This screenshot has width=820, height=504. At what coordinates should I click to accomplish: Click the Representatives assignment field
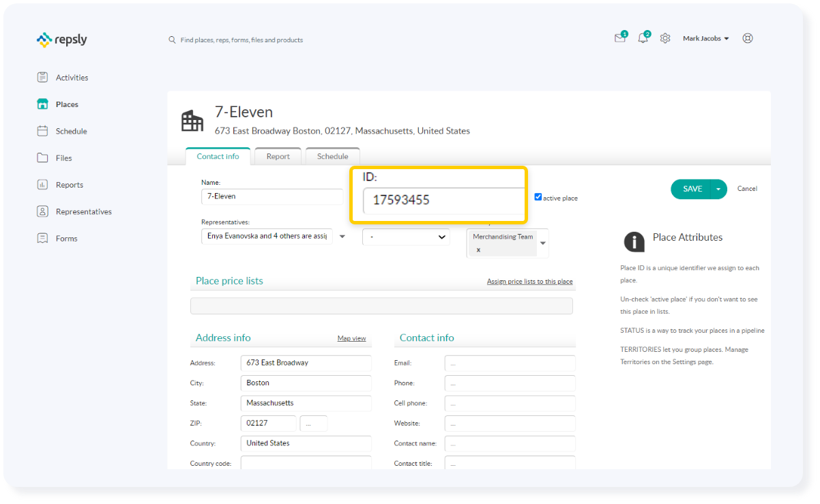(267, 236)
